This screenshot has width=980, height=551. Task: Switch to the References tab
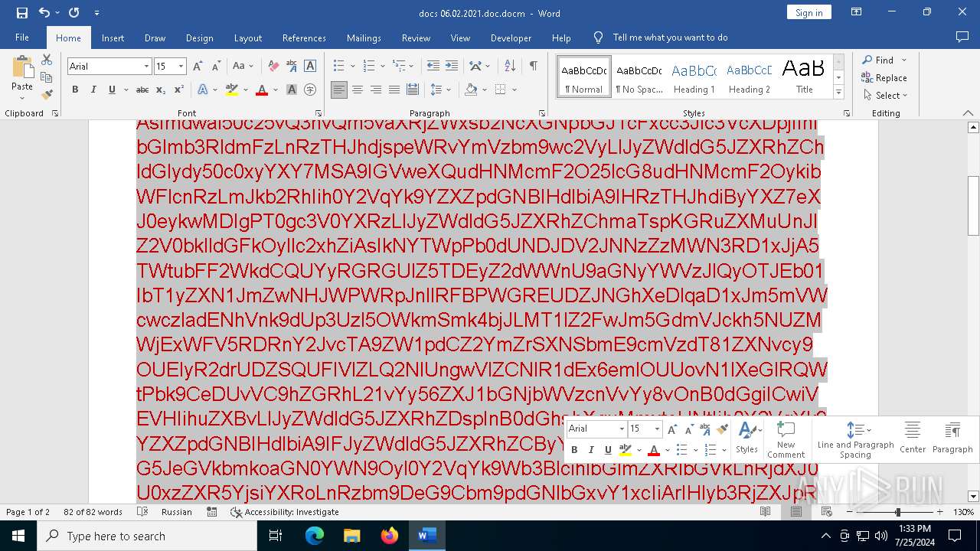[x=304, y=37]
